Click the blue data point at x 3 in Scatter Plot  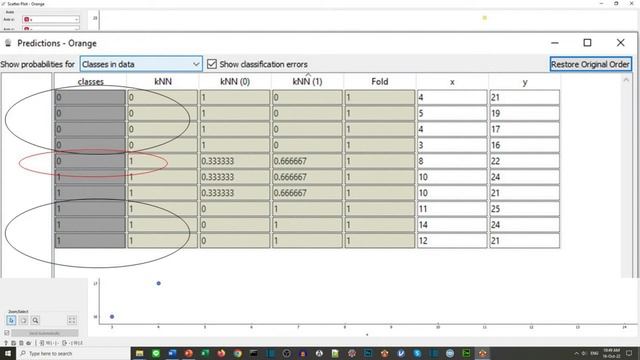112,316
